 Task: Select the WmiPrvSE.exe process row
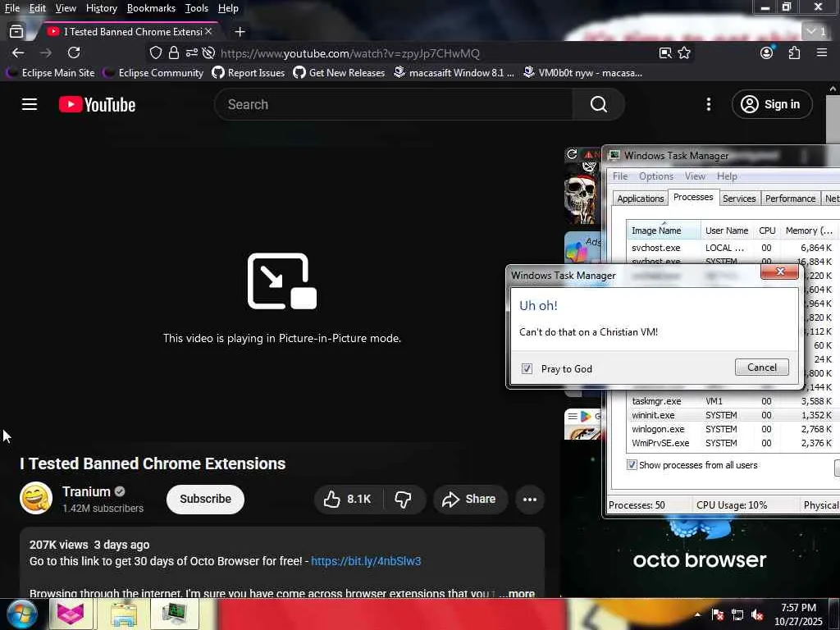[x=732, y=443]
